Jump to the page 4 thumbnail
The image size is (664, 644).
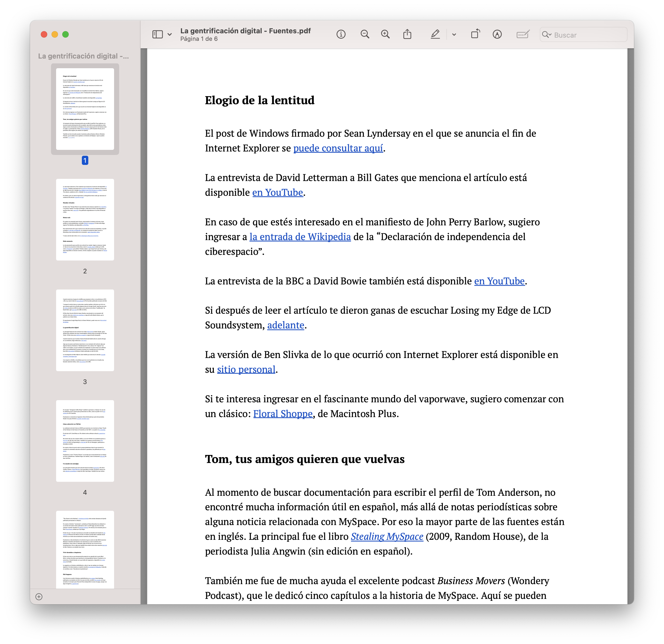click(85, 441)
